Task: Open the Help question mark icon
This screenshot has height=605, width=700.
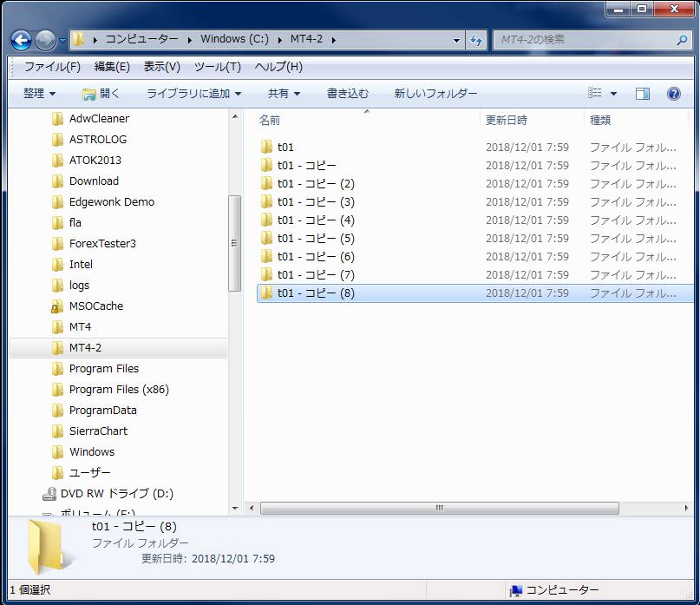Action: coord(673,94)
